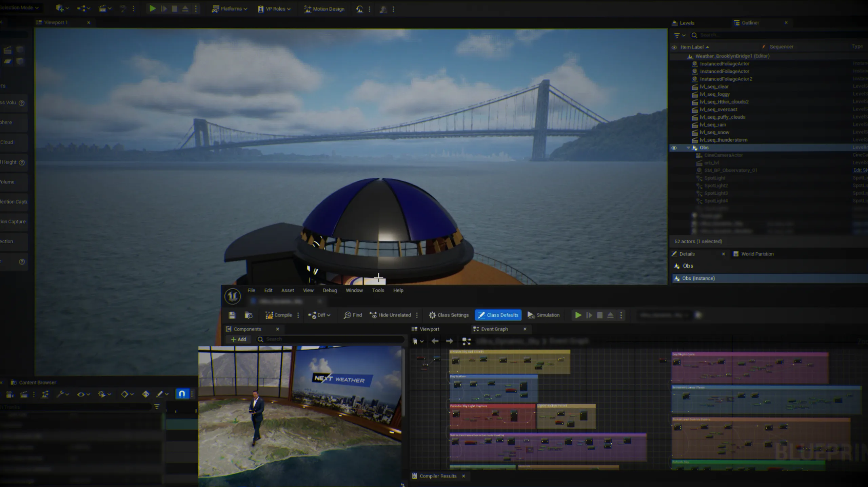
Task: Click the graph forward navigation arrow
Action: tap(450, 341)
